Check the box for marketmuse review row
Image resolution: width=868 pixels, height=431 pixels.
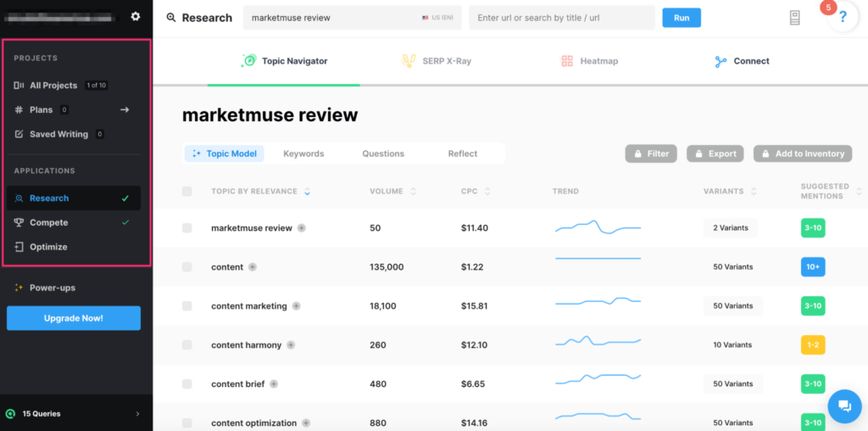(x=187, y=228)
